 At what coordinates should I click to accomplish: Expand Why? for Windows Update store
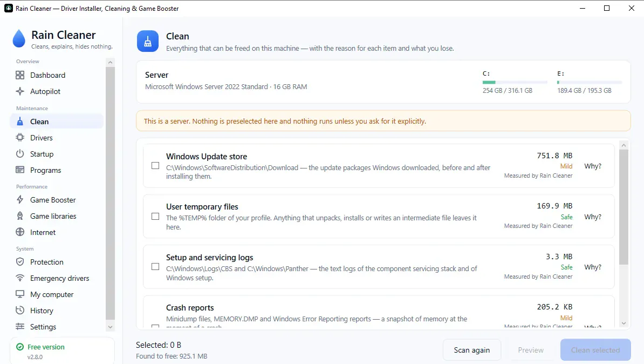click(x=593, y=166)
